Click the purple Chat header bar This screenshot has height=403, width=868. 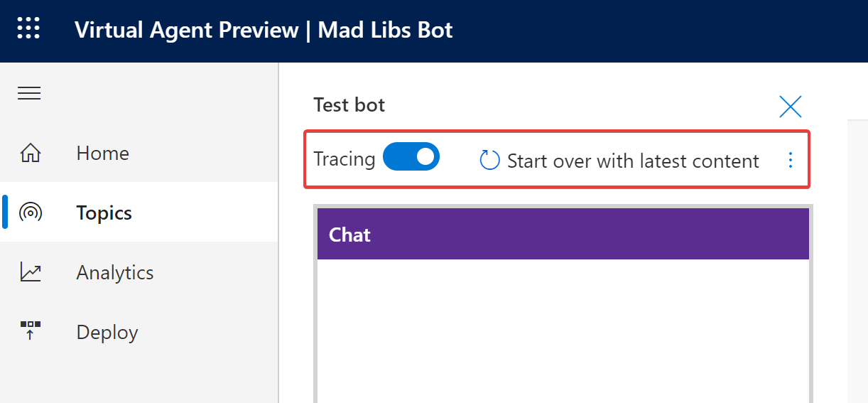pos(563,235)
